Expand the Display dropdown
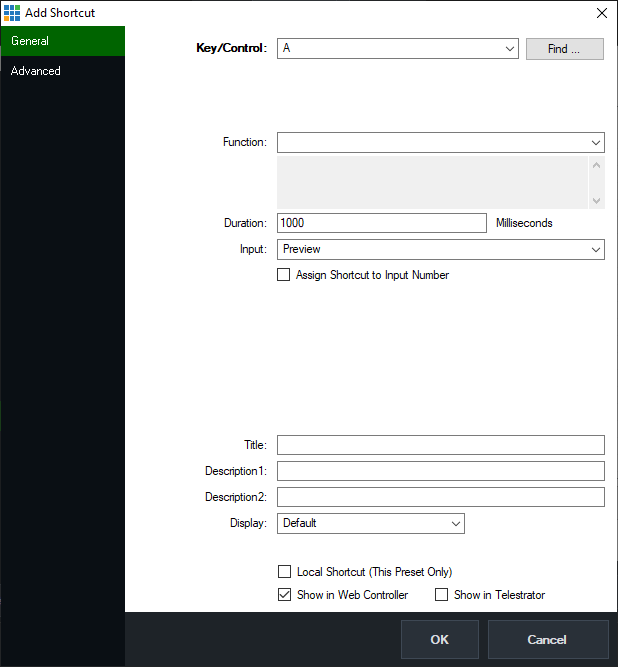The width and height of the screenshot is (618, 667). pos(370,523)
